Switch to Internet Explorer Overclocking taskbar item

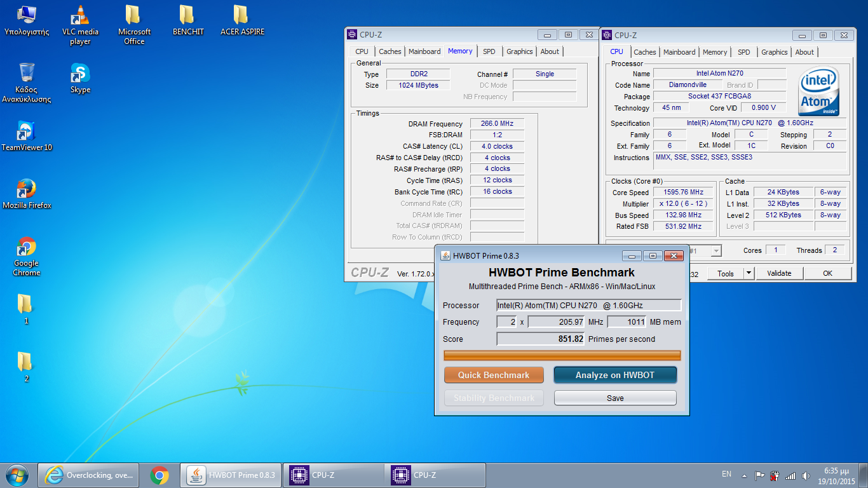tap(90, 475)
